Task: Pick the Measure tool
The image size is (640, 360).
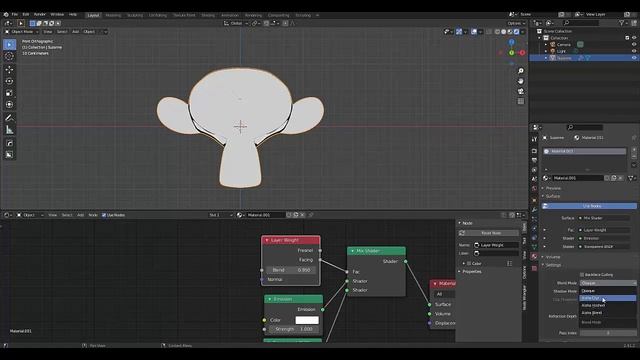Action: click(x=9, y=130)
